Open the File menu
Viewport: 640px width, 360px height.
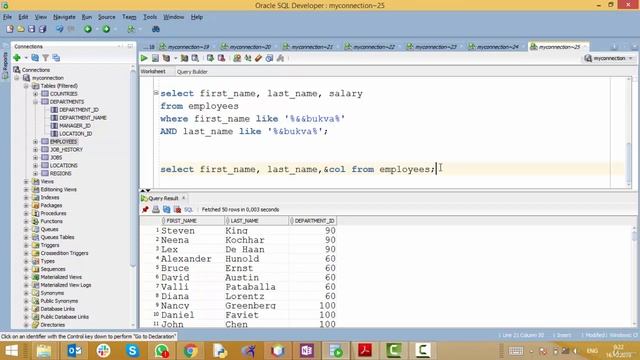coord(7,17)
